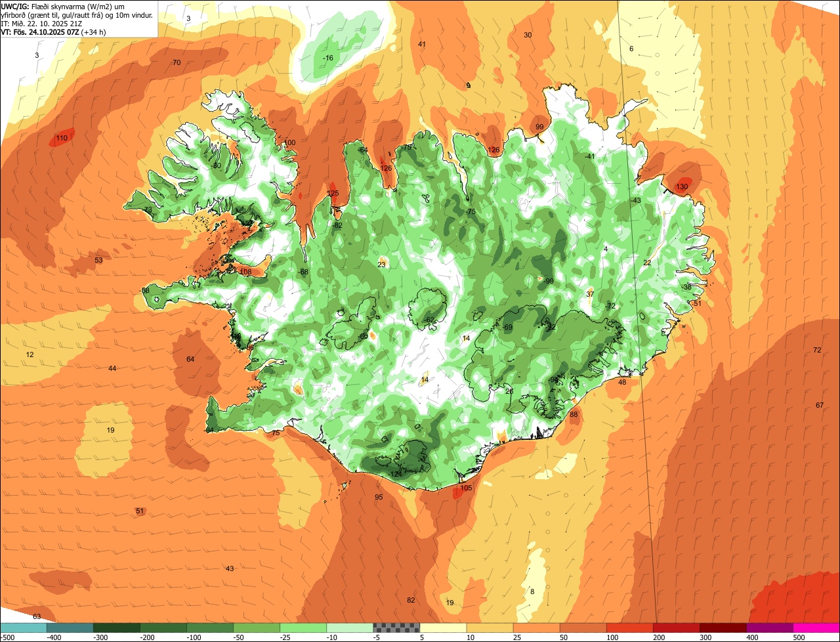This screenshot has width=840, height=642.
Task: Click the legend swatch between -200 and -100
Action: click(163, 628)
